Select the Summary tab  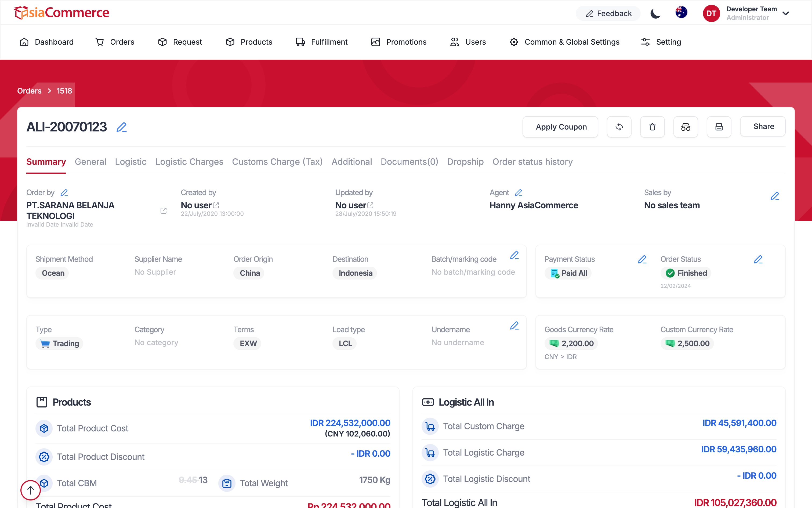coord(46,162)
